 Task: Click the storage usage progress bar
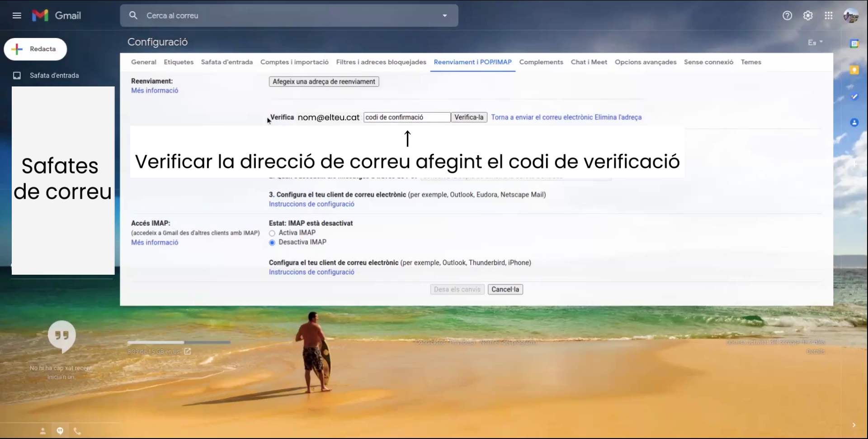179,343
